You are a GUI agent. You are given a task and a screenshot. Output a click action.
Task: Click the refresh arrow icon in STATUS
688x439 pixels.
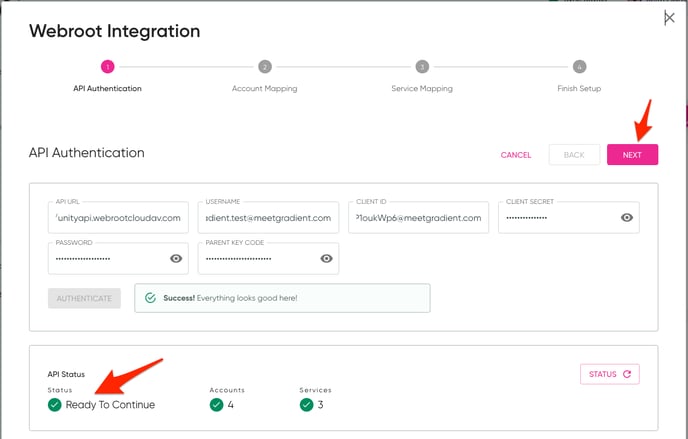627,374
